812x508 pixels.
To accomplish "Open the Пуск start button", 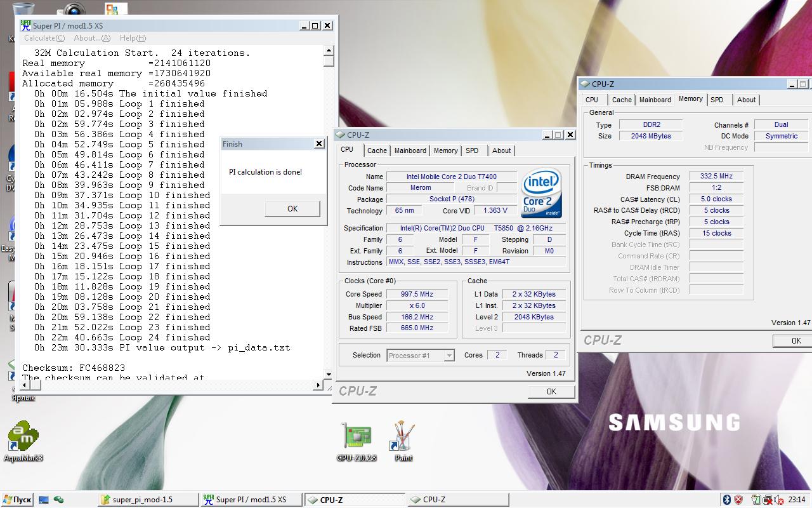I will point(17,500).
